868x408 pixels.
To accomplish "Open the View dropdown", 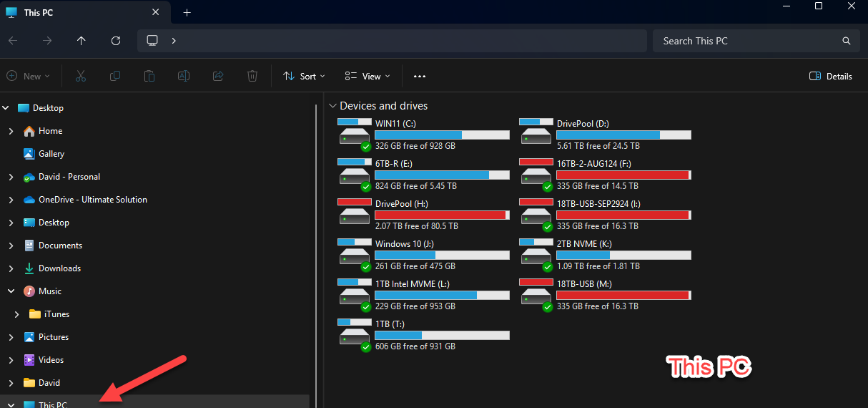I will pos(368,76).
